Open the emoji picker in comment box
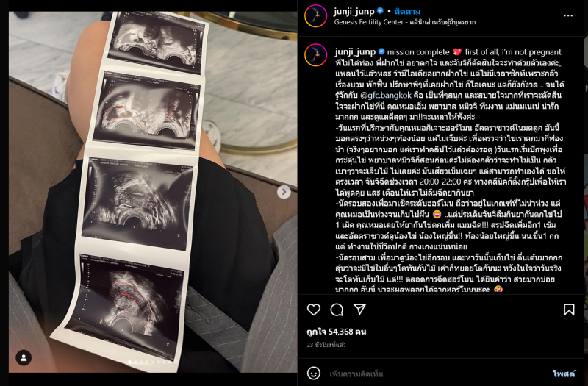The width and height of the screenshot is (588, 386). click(314, 374)
